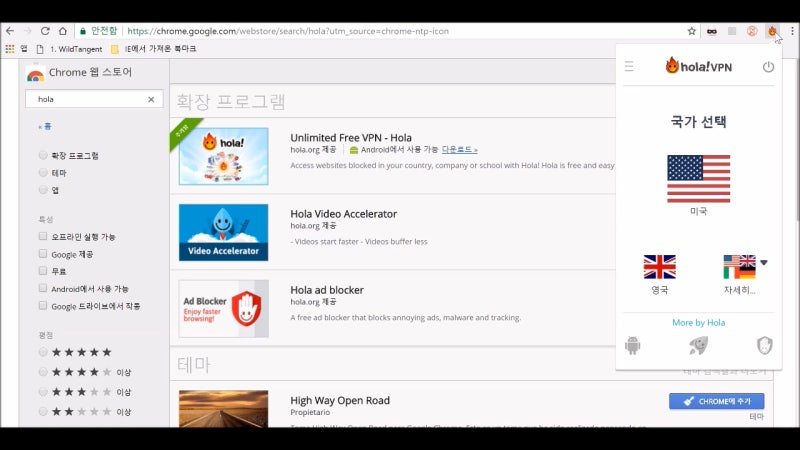Image resolution: width=800 pixels, height=450 pixels.
Task: Select four stars and up filter
Action: (x=43, y=372)
